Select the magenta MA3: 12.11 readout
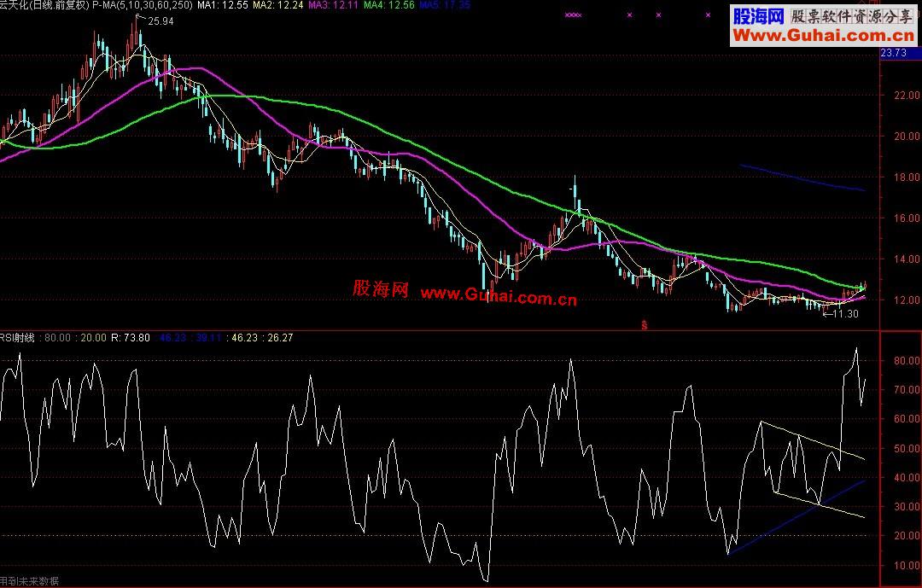This screenshot has height=588, width=922. [334, 5]
